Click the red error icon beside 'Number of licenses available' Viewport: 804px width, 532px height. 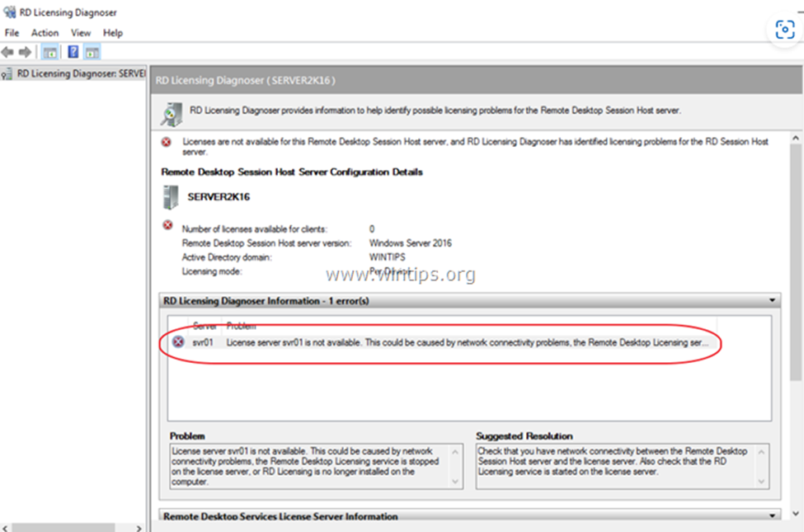coord(167,224)
